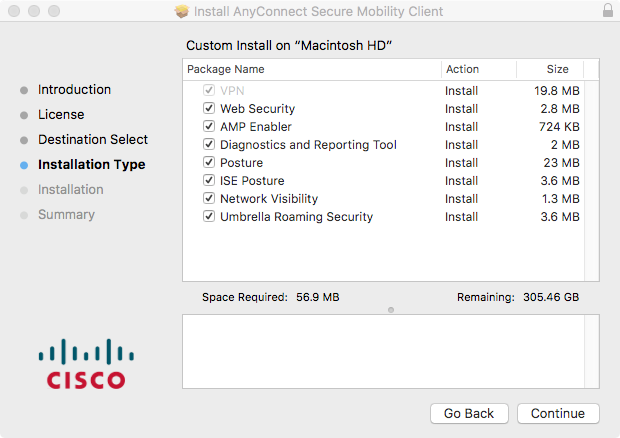Click the Space Required 56.9 MB value
The height and width of the screenshot is (438, 620).
pos(318,297)
